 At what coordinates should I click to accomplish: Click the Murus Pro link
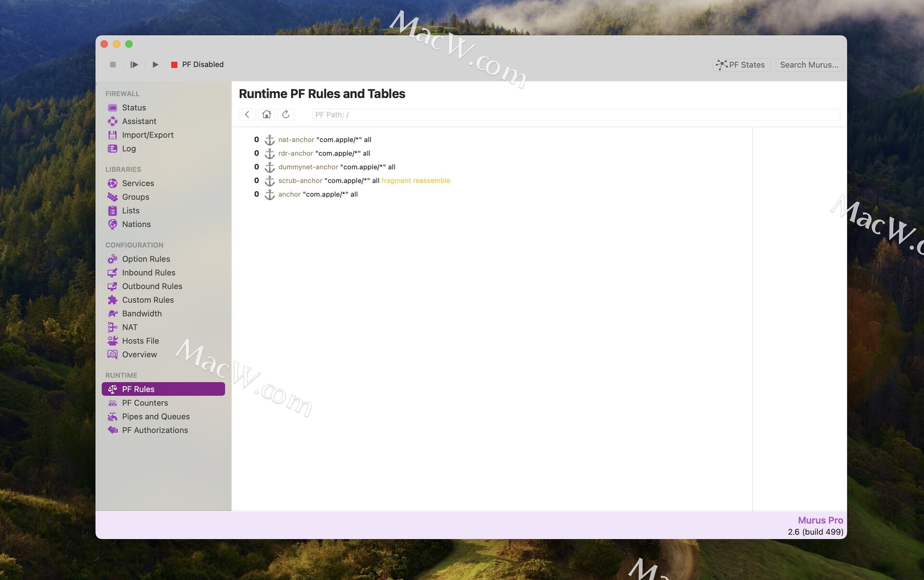(820, 520)
